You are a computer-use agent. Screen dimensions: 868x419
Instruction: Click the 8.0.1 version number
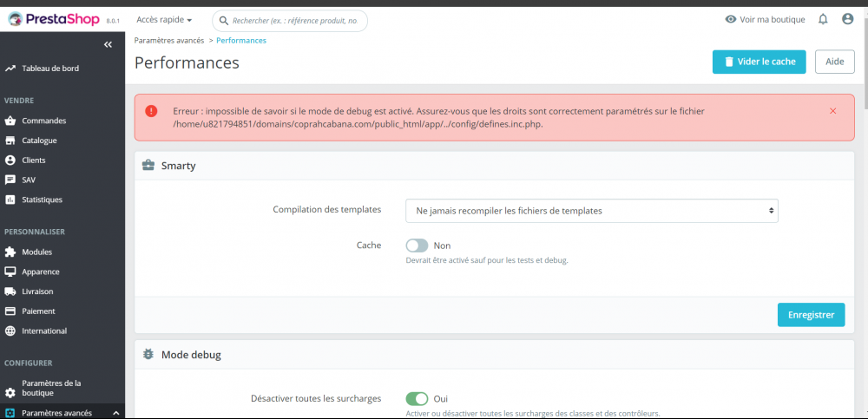pos(113,21)
